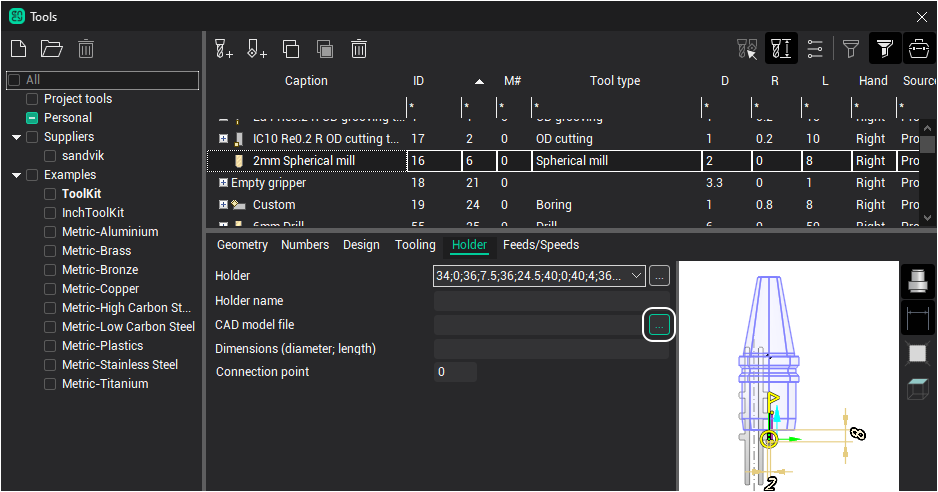Click the toolbox icon in top right
The image size is (938, 492).
click(918, 48)
